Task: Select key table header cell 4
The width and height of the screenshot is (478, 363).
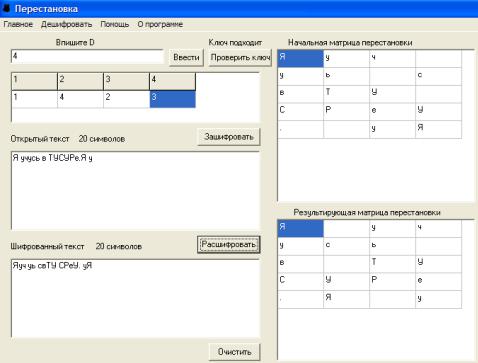Action: click(172, 81)
